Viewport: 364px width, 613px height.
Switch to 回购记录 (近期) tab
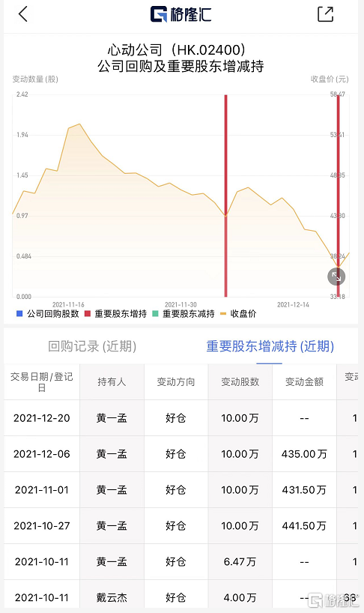point(92,346)
